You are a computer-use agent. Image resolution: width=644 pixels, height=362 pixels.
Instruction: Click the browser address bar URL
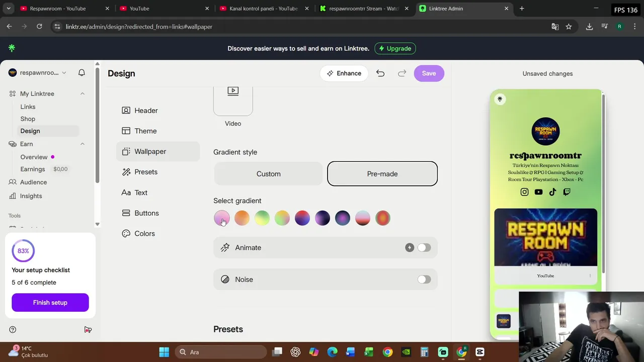coord(139,27)
